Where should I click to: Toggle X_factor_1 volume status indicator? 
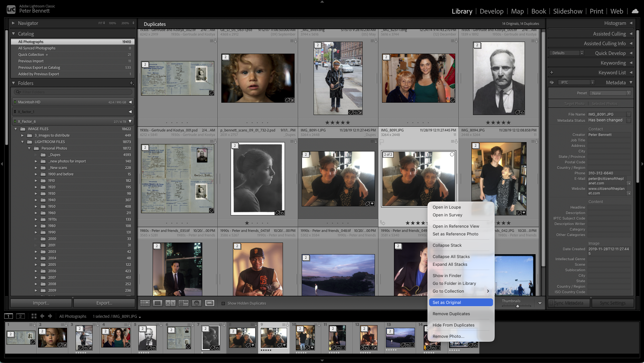(x=15, y=112)
